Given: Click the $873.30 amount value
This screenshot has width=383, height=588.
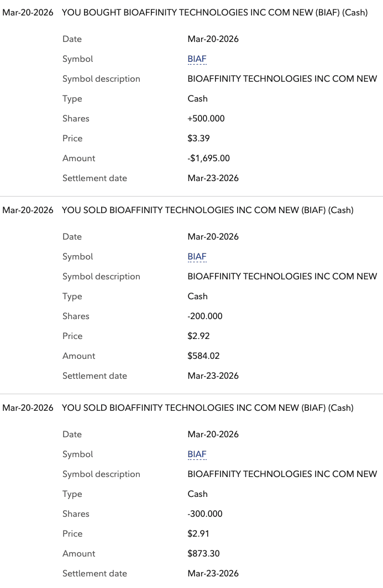Looking at the screenshot, I should (203, 554).
